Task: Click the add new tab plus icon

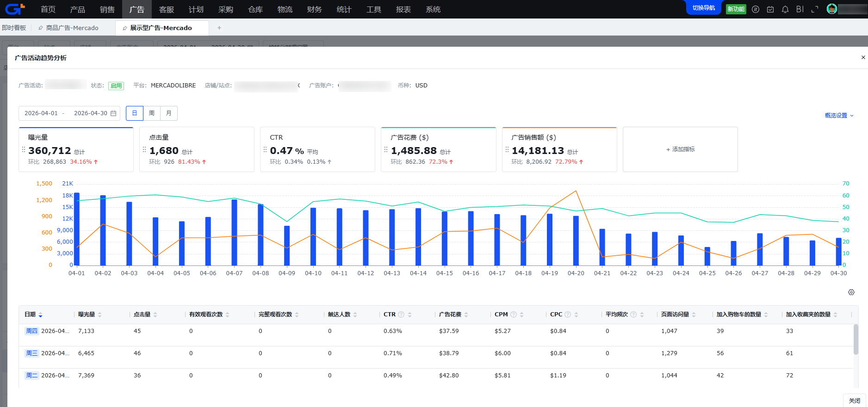Action: click(x=219, y=28)
